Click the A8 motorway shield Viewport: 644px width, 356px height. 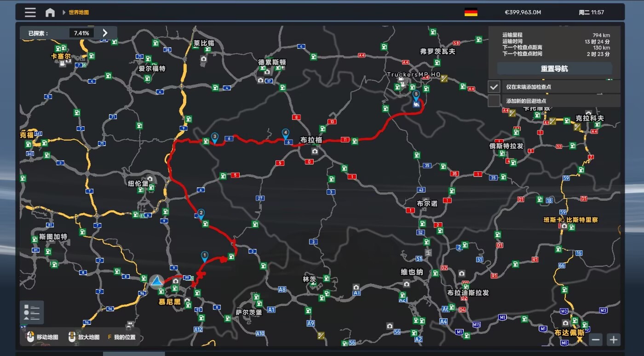click(x=282, y=289)
